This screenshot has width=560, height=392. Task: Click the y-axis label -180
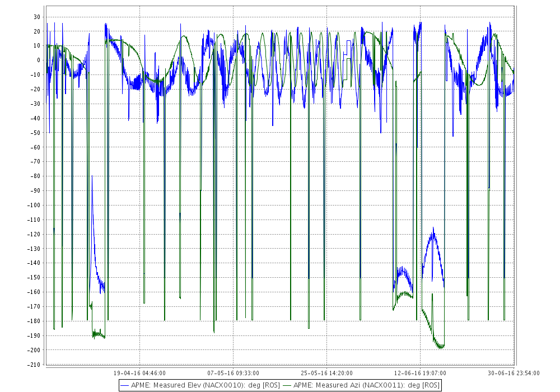click(x=34, y=321)
